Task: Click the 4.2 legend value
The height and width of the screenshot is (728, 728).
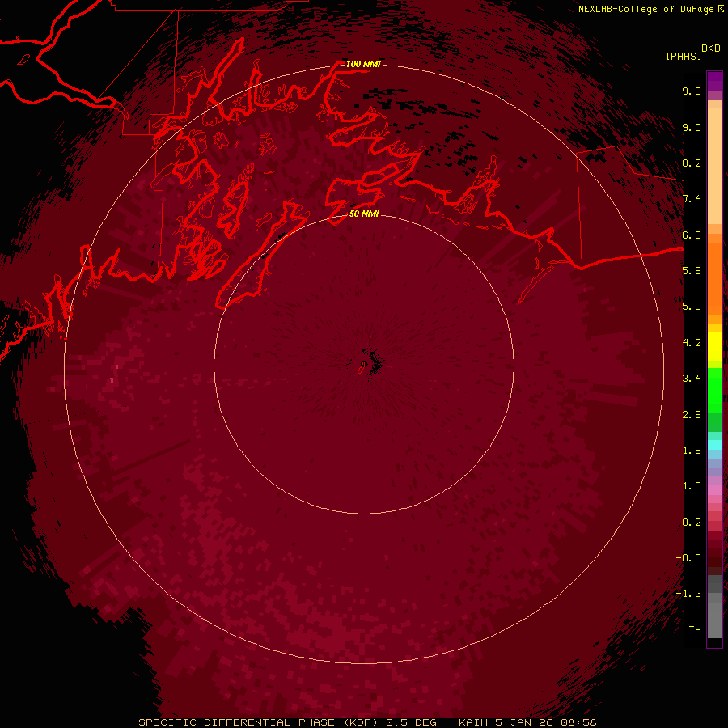Action: [692, 343]
